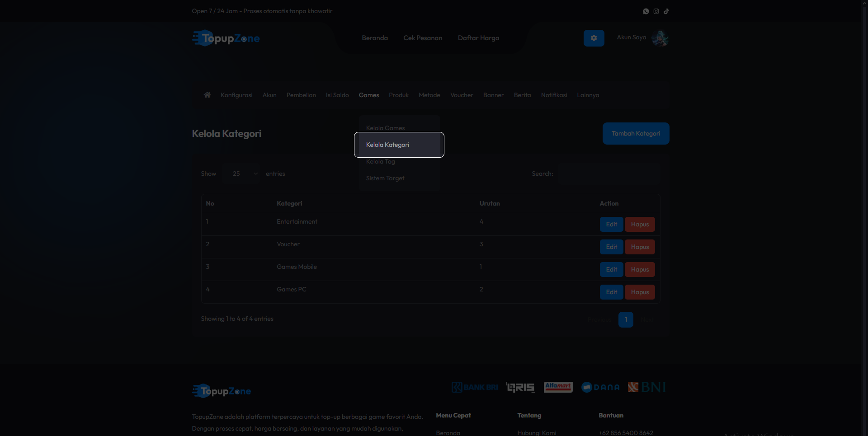Open Akun Saya menu

(x=632, y=37)
